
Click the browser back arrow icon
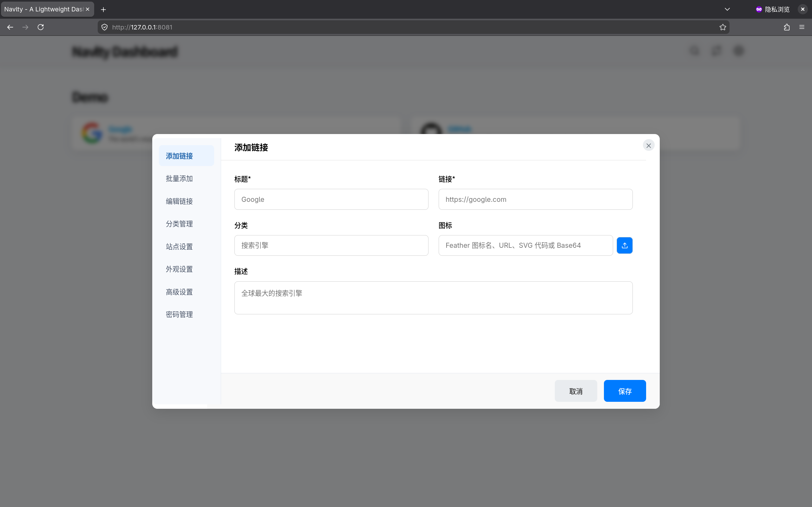(10, 27)
